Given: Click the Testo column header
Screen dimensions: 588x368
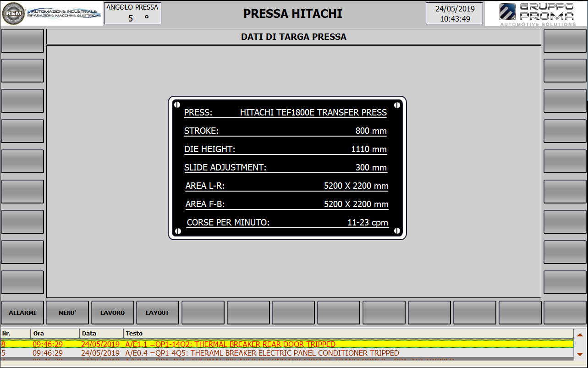Looking at the screenshot, I should tap(348, 333).
